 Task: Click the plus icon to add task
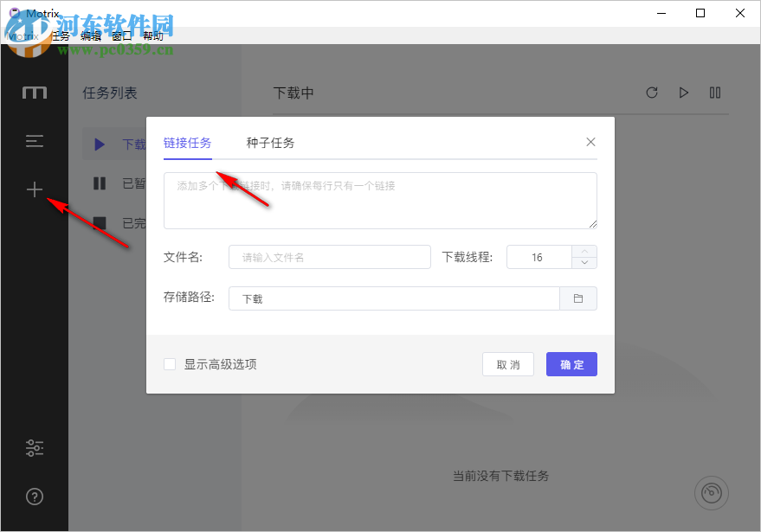coord(35,189)
